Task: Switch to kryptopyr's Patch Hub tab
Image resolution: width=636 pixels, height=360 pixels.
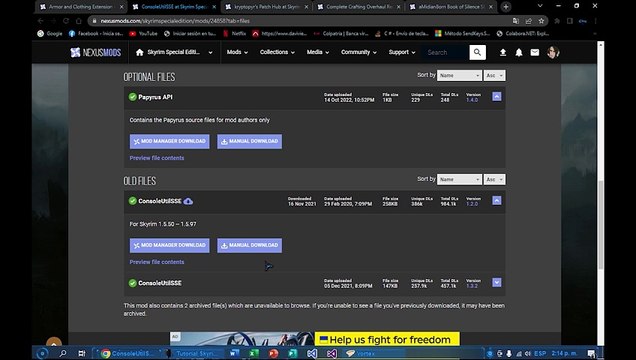Action: (267, 6)
